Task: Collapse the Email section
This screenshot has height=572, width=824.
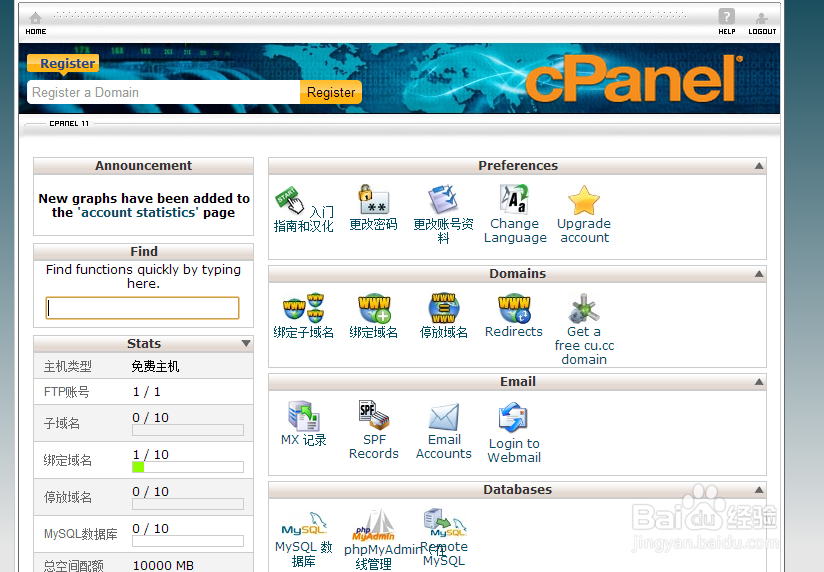Action: (759, 382)
